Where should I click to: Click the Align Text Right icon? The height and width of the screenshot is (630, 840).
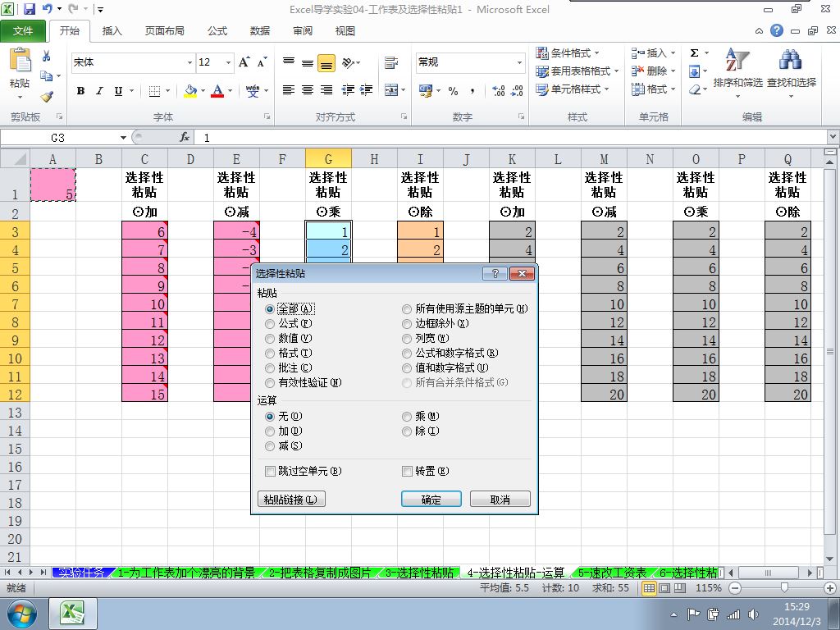pyautogui.click(x=326, y=90)
